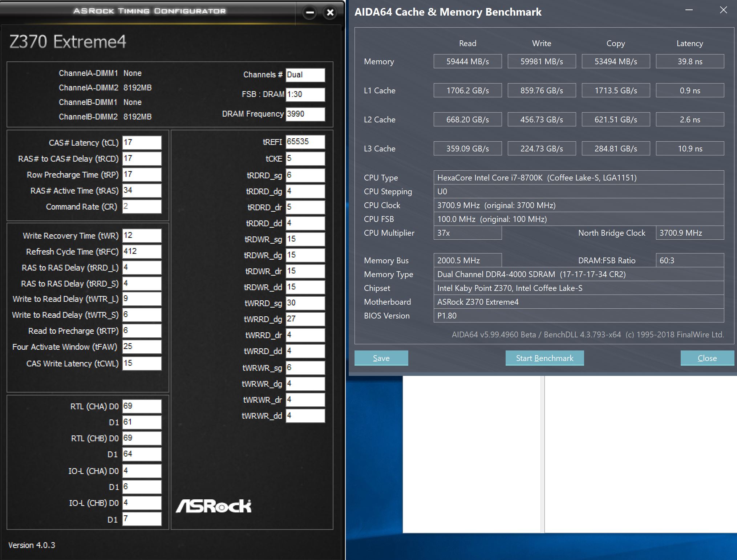Click the CAS# Latency (tCL) field
The width and height of the screenshot is (737, 560).
pyautogui.click(x=142, y=142)
